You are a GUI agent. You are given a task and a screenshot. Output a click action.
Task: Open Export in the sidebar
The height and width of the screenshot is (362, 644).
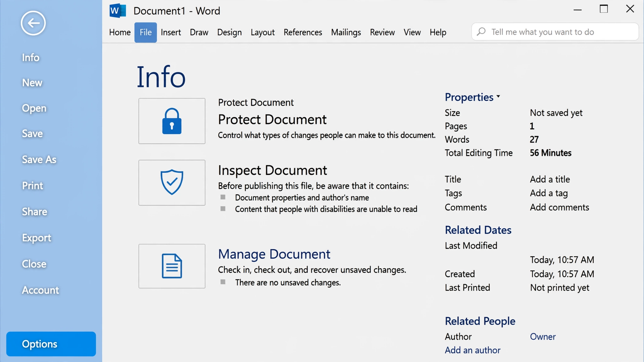click(x=36, y=238)
